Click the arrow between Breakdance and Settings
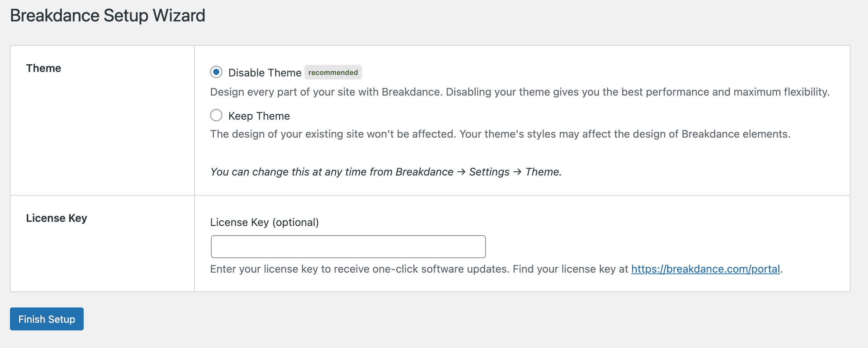 (x=461, y=172)
